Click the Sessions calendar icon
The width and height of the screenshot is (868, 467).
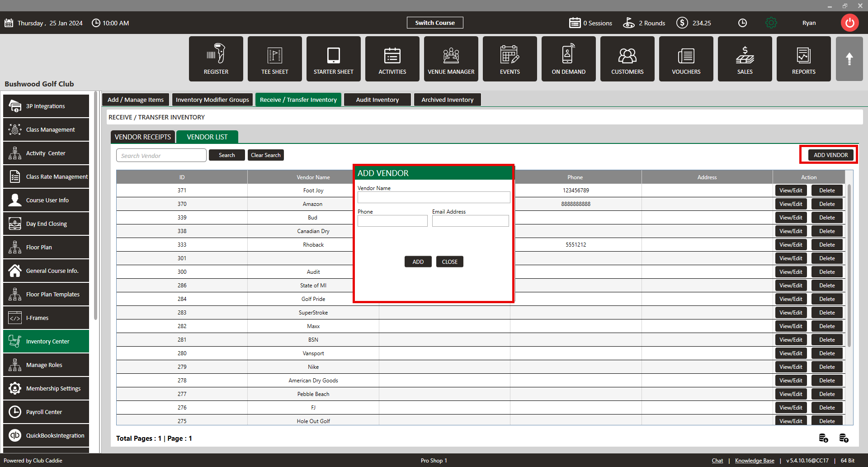point(575,23)
